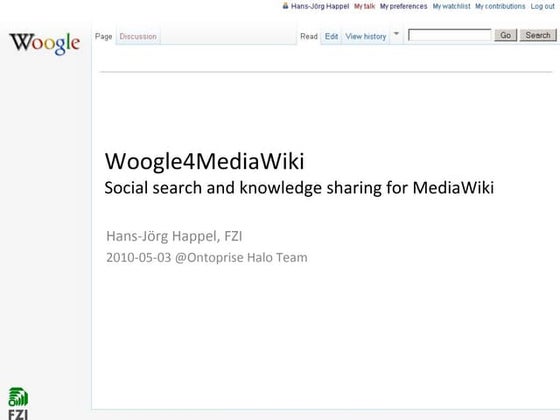Open the View history tab

[366, 36]
